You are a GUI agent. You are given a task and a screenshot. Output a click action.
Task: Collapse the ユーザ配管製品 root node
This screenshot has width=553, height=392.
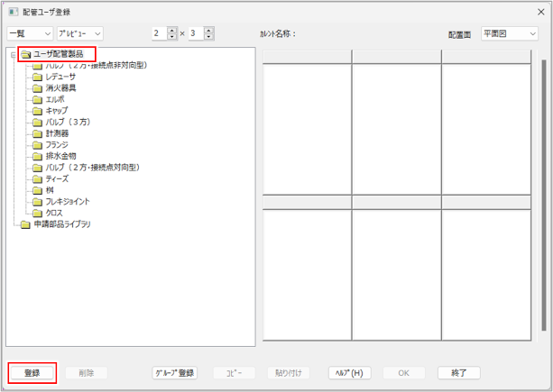pyautogui.click(x=14, y=54)
